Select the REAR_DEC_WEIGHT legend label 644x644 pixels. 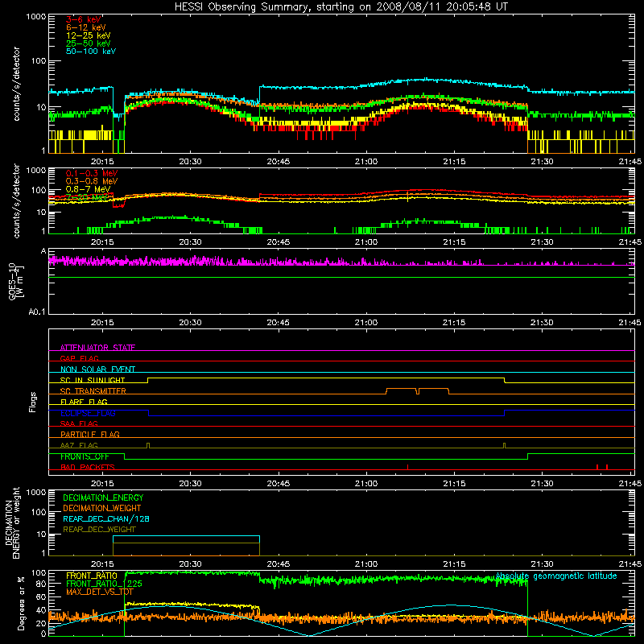point(99,530)
